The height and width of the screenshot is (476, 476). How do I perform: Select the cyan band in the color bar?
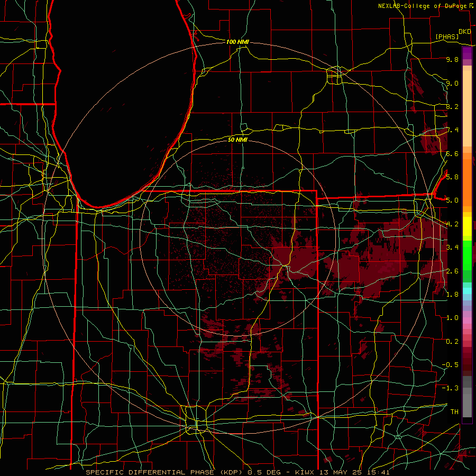coord(467,291)
